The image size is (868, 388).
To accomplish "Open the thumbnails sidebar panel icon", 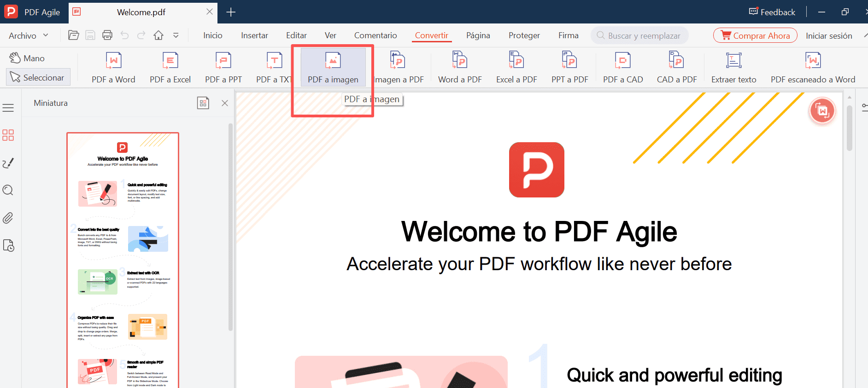I will tap(8, 135).
